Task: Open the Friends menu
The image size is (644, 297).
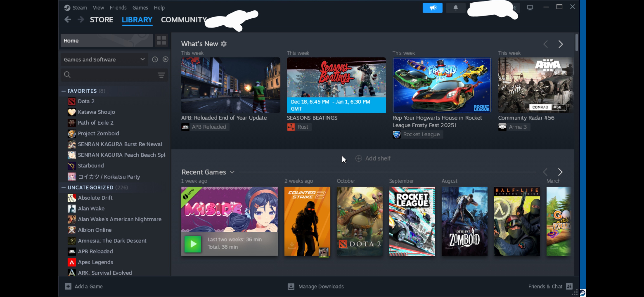Action: [x=118, y=7]
